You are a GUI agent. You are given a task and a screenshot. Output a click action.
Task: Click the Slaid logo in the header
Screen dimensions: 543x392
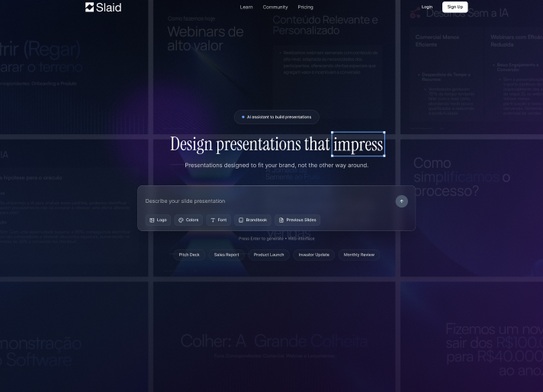pyautogui.click(x=103, y=8)
